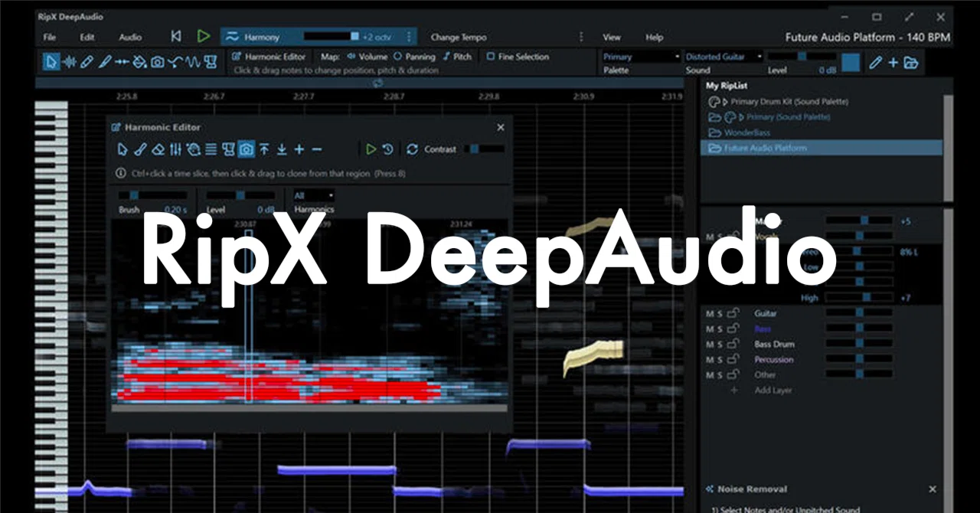Click the shift down arrow in Harmonic Editor
Screen dimensions: 980x513
[282, 149]
